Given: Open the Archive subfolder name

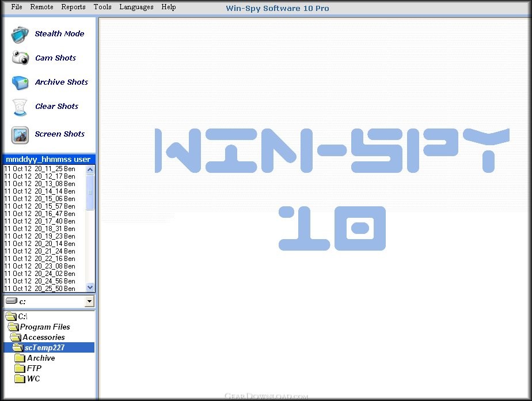Looking at the screenshot, I should pyautogui.click(x=41, y=358).
